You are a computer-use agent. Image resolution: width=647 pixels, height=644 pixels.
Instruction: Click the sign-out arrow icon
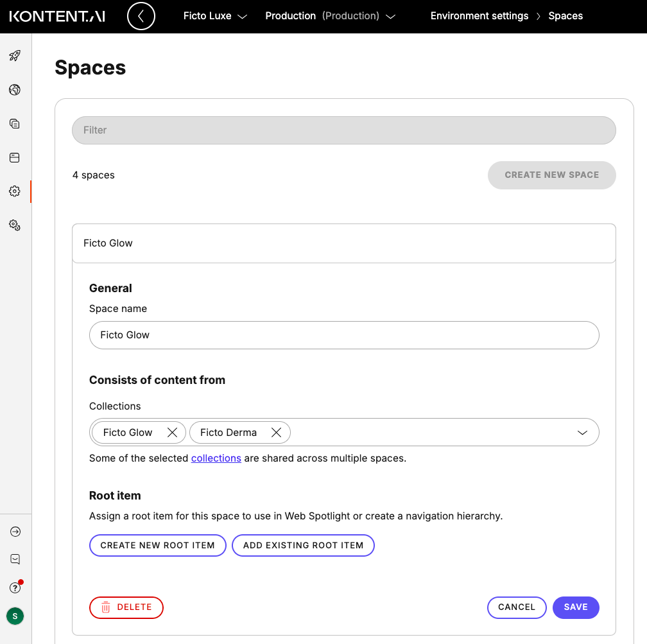tap(15, 531)
